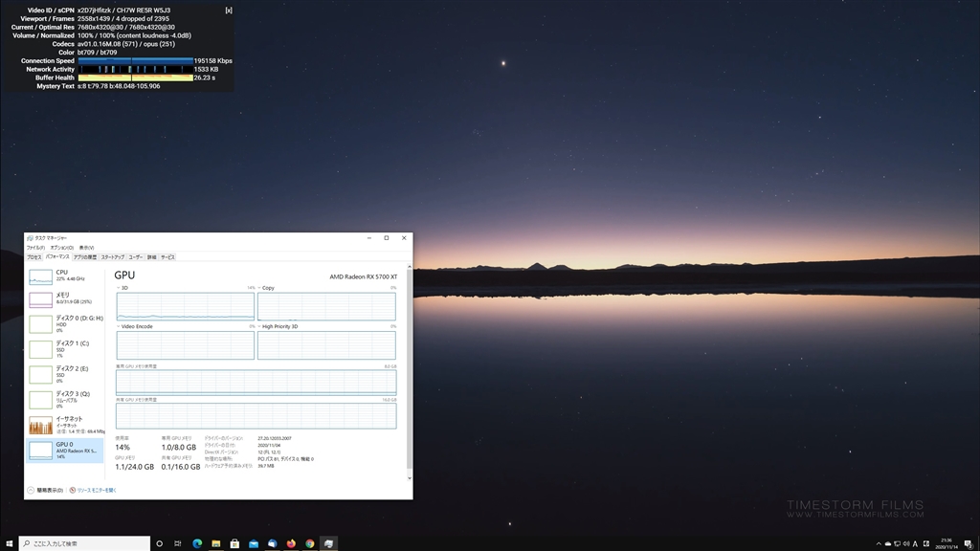Open Task View from the taskbar
This screenshot has width=980, height=551.
point(178,543)
